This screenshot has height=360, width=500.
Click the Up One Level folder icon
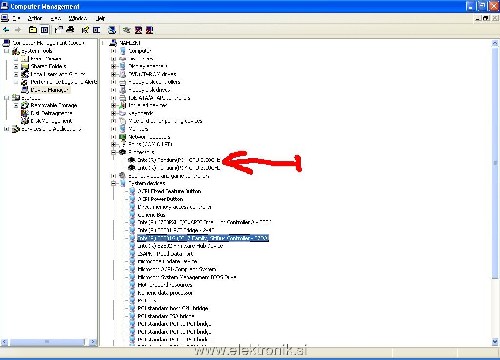[x=33, y=30]
